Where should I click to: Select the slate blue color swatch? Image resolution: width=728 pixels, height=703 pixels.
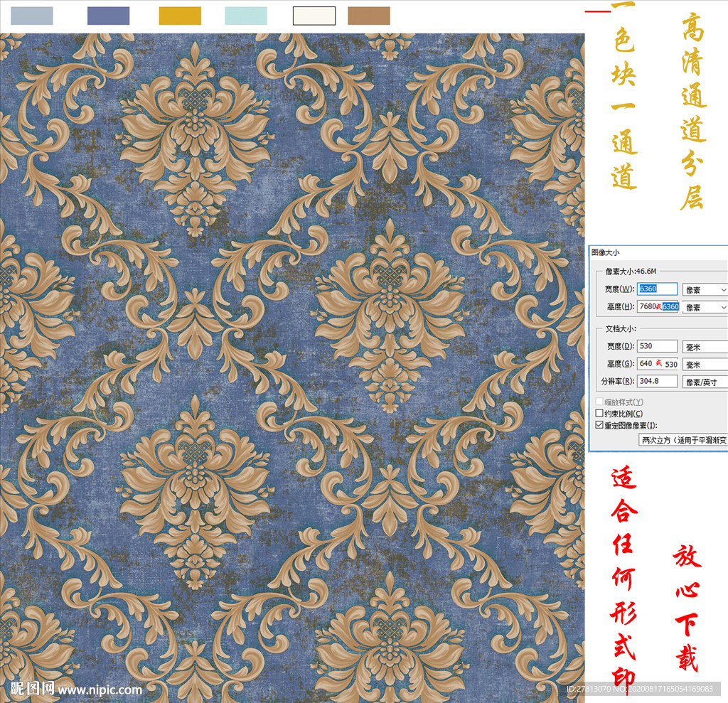pos(108,16)
